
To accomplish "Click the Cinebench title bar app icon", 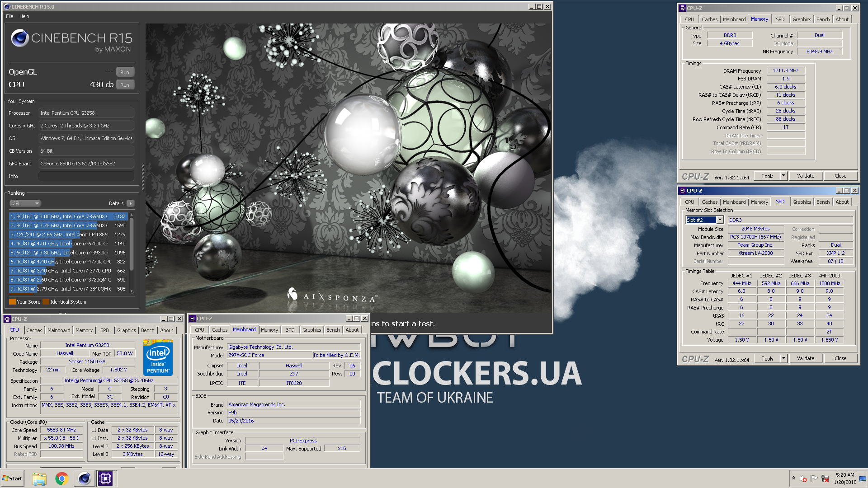I will [x=7, y=7].
